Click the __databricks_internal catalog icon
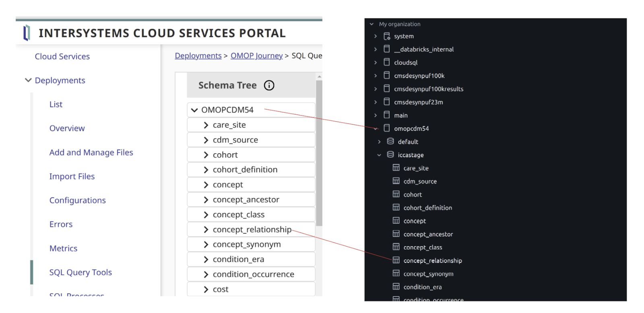Image resolution: width=644 pixels, height=313 pixels. point(387,49)
